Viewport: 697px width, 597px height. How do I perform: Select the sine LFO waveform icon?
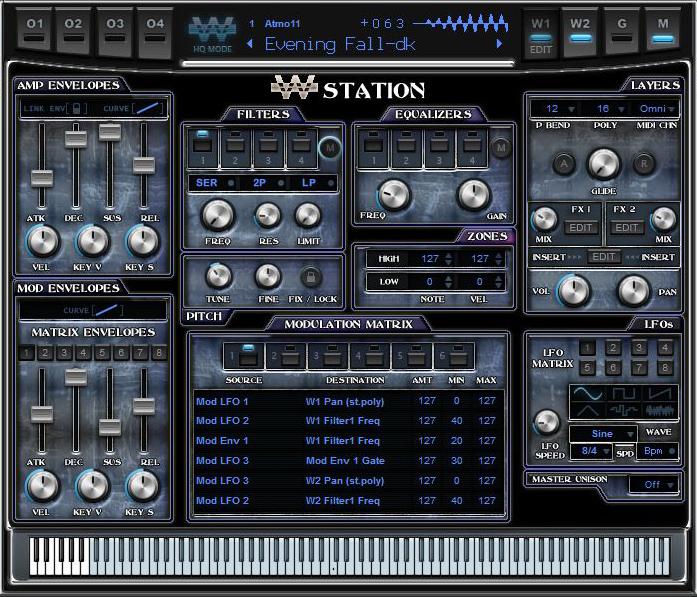(x=588, y=393)
